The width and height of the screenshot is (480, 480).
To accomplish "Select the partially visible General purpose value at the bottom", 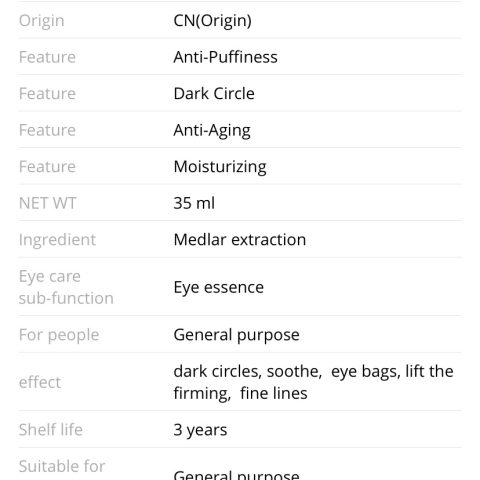I will [236, 475].
